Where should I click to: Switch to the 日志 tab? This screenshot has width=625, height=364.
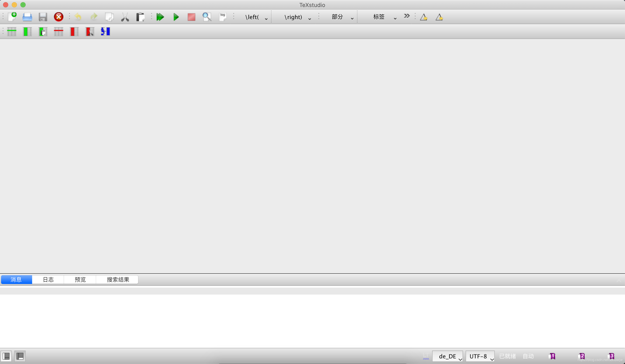[48, 279]
